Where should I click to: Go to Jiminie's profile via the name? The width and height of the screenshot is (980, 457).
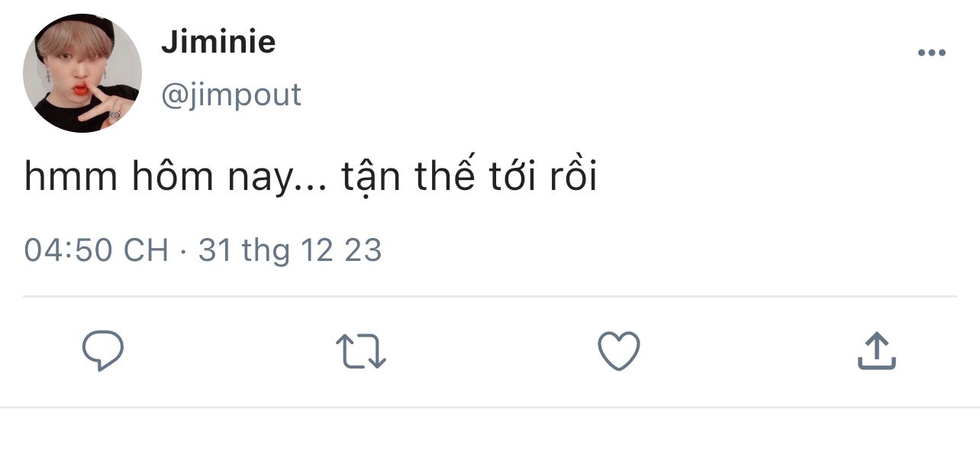218,41
